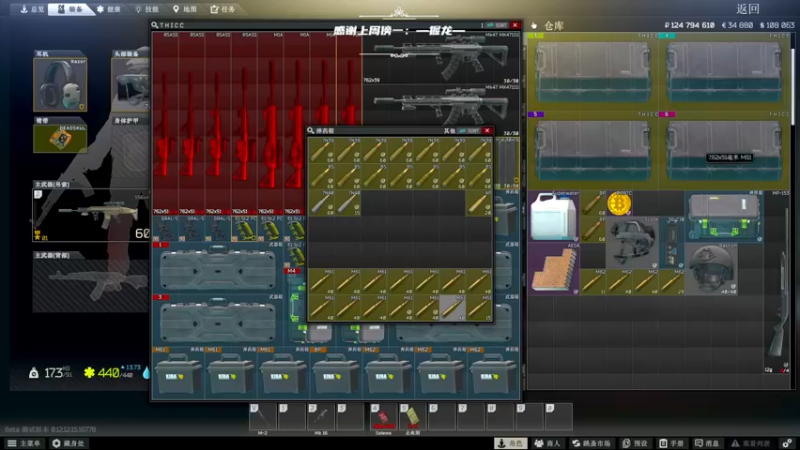The width and height of the screenshot is (800, 450).
Task: Go to the 藏身处 hideout
Action: (68, 443)
